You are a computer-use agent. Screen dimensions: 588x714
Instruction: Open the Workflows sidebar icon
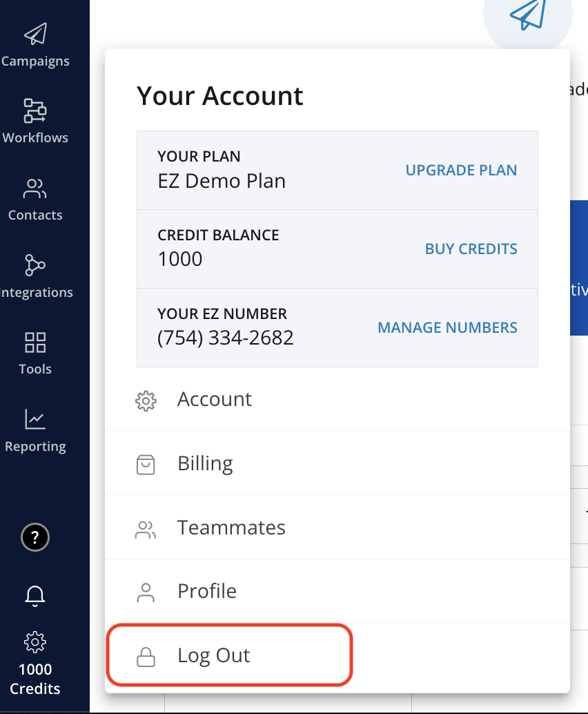[x=35, y=110]
